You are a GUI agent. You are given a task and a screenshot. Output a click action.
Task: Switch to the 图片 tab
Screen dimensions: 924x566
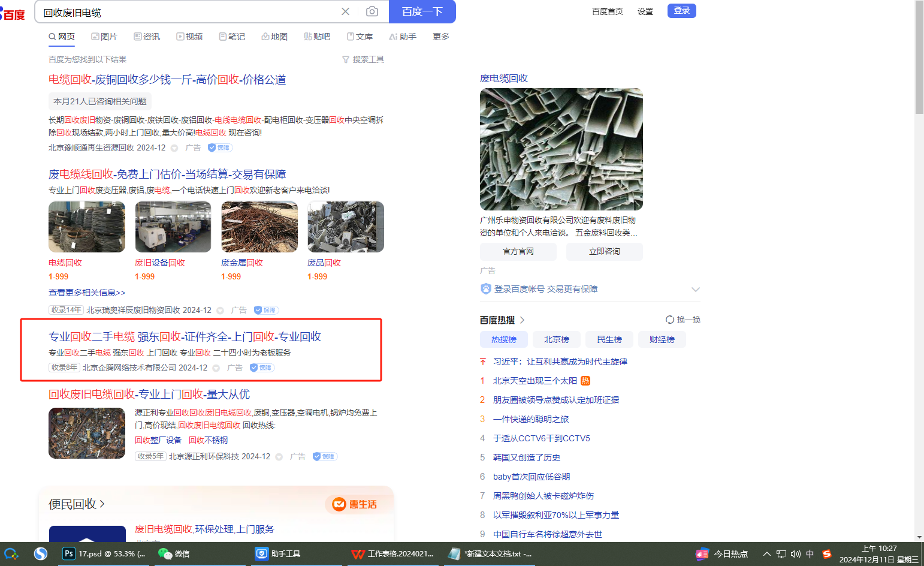click(104, 37)
